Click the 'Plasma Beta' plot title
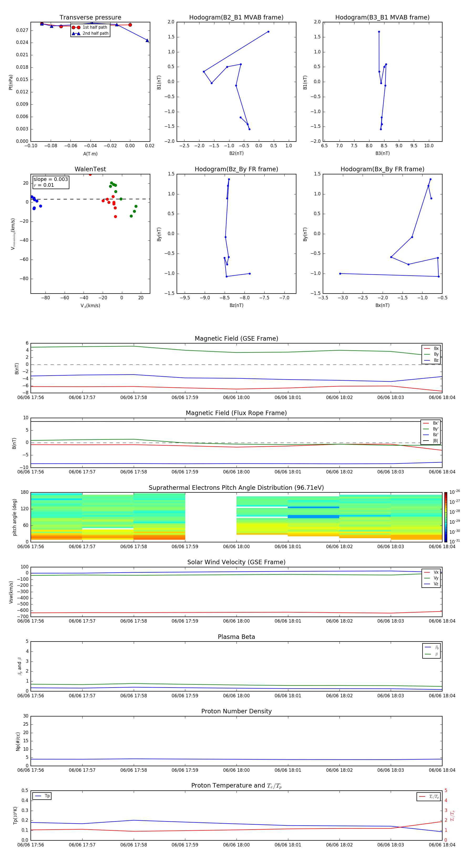473x868 pixels. (x=236, y=637)
